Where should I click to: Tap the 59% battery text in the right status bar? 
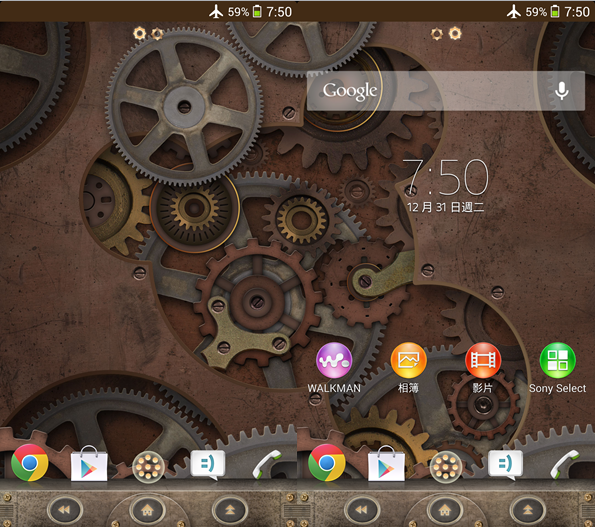point(536,12)
